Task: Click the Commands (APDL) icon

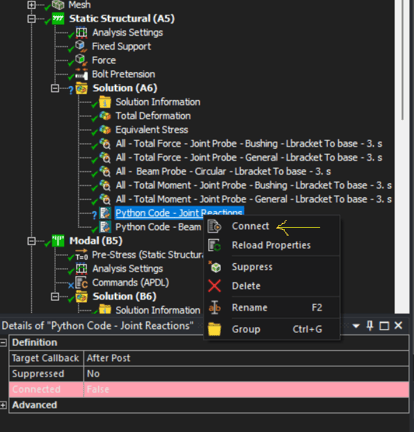Action: (x=81, y=283)
